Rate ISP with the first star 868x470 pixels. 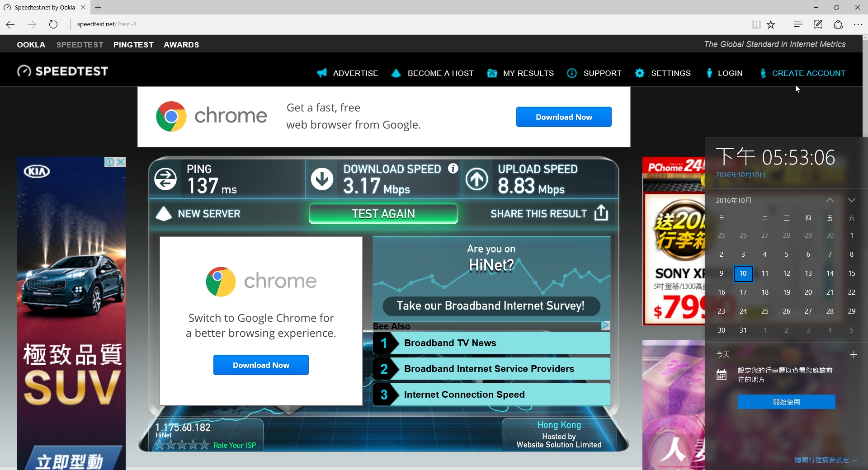[x=160, y=445]
